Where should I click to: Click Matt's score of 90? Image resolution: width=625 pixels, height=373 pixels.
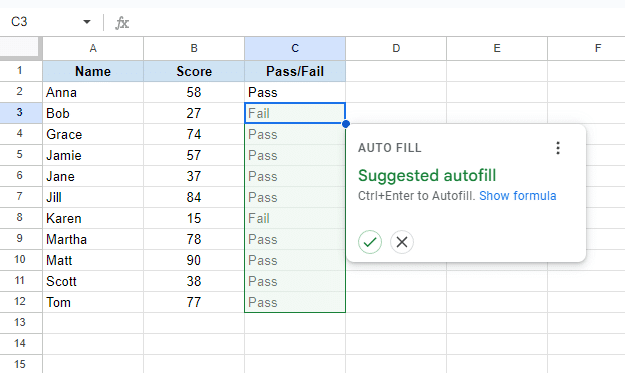194,260
